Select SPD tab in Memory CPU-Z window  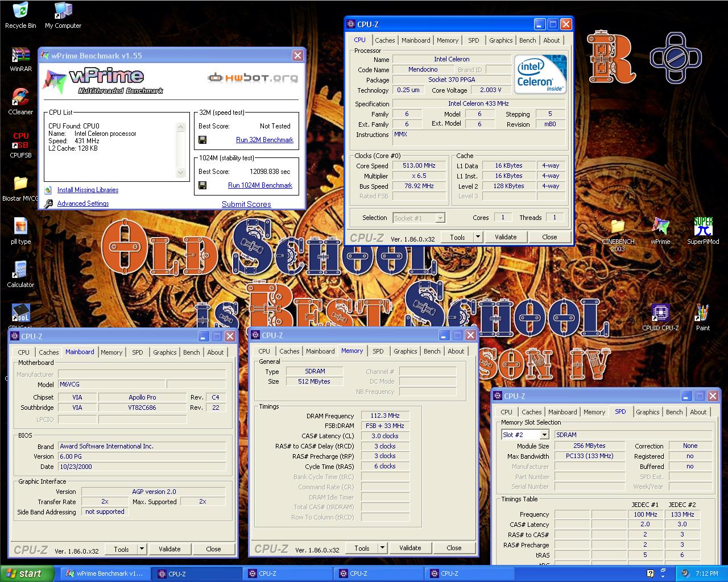pos(378,351)
